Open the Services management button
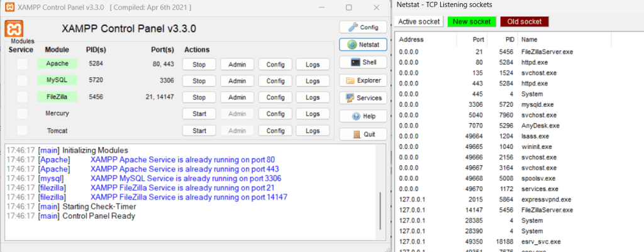The width and height of the screenshot is (644, 252). coord(363,98)
